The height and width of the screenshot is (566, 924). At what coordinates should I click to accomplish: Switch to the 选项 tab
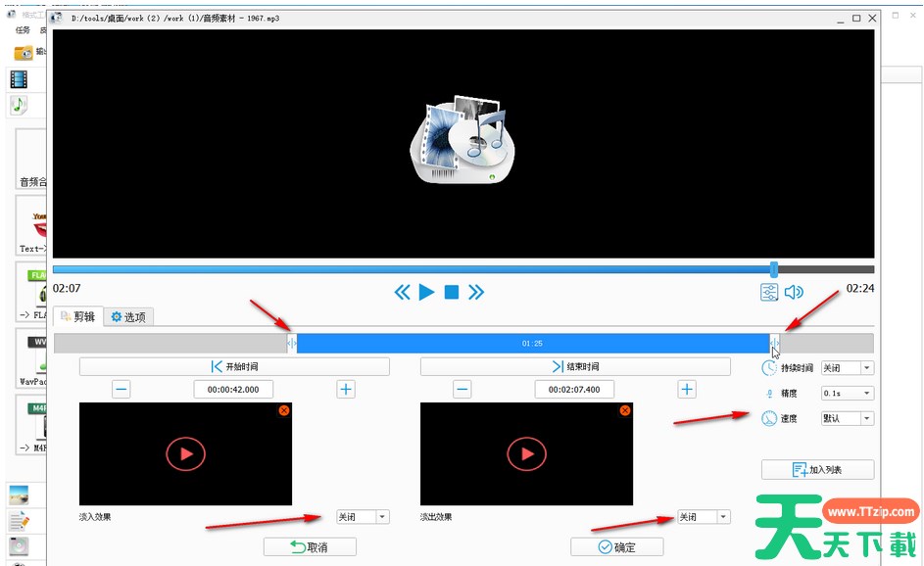tap(128, 317)
